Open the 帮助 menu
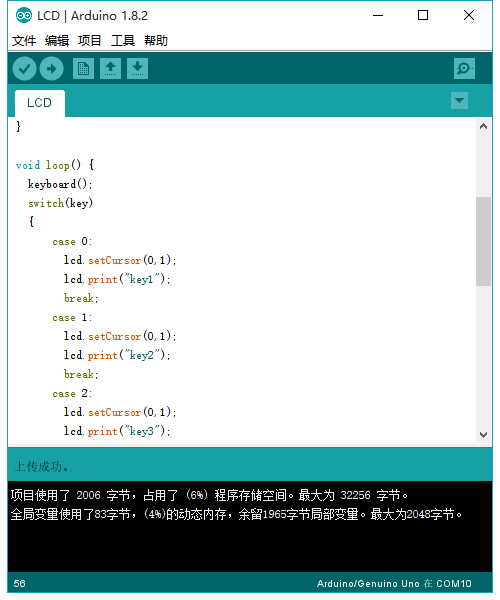This screenshot has height=600, width=500. (156, 41)
